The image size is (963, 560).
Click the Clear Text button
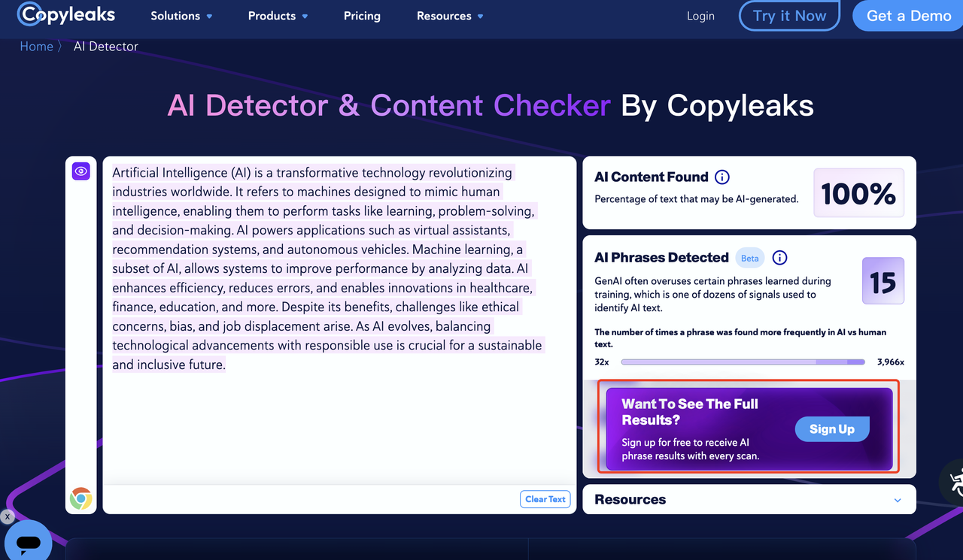(x=545, y=499)
